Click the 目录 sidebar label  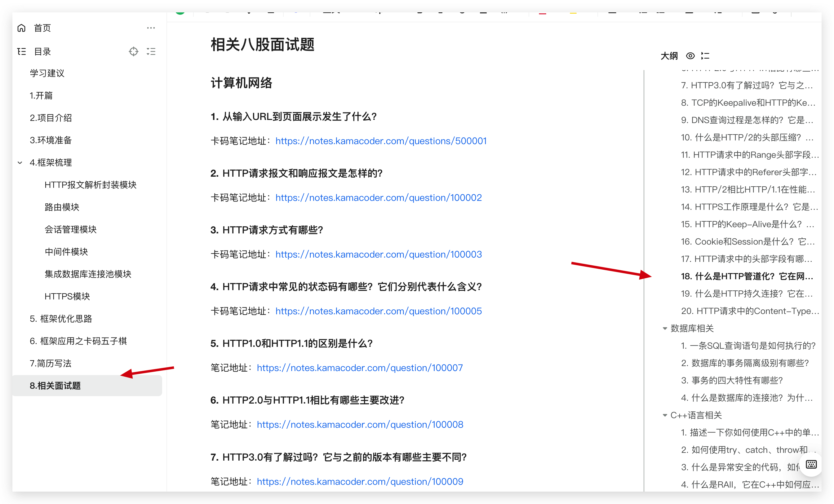click(43, 51)
